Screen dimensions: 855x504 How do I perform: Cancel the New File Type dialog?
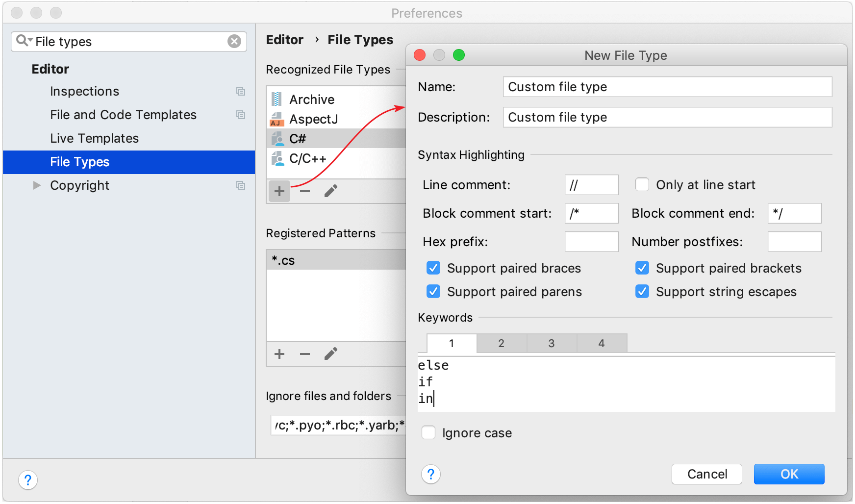(x=706, y=474)
